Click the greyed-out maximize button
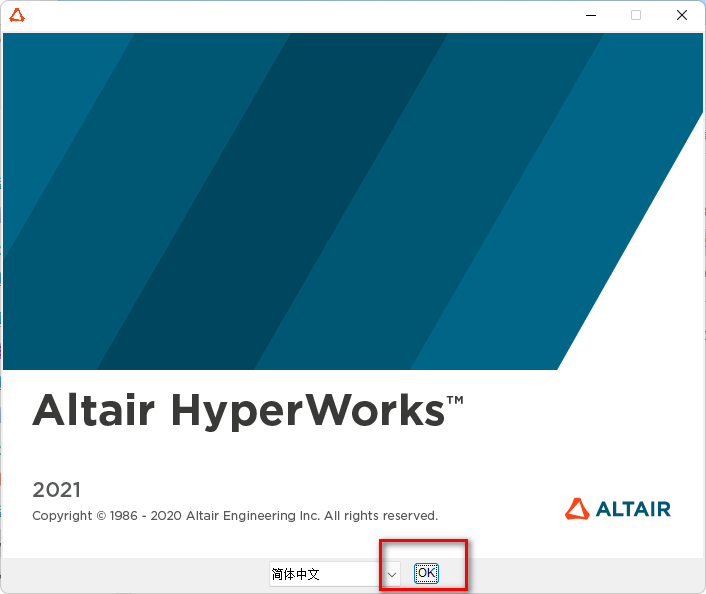706x594 pixels. 635,15
